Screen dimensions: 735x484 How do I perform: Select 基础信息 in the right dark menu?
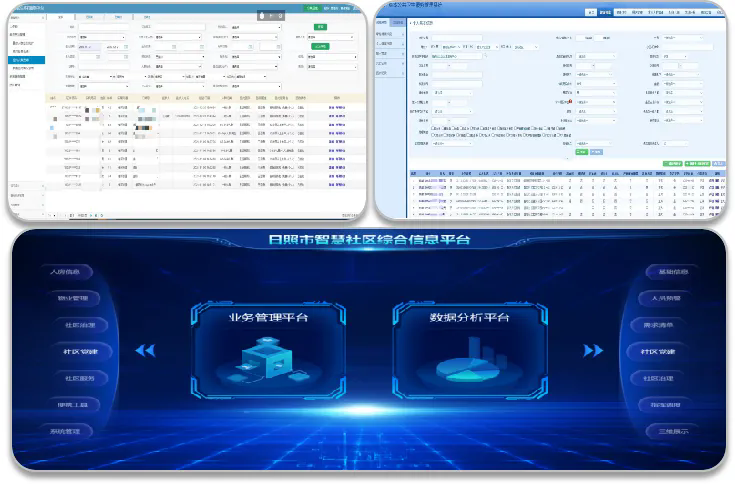tap(666, 271)
